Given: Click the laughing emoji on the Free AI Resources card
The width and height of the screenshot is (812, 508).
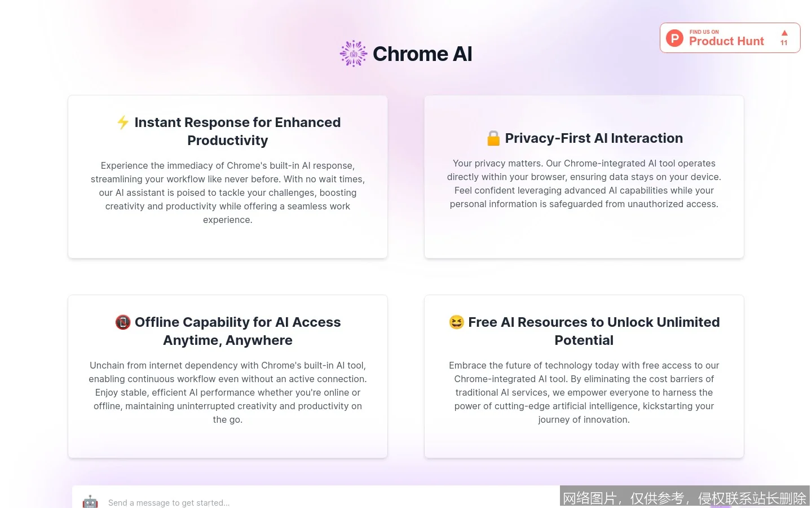Looking at the screenshot, I should (x=456, y=322).
